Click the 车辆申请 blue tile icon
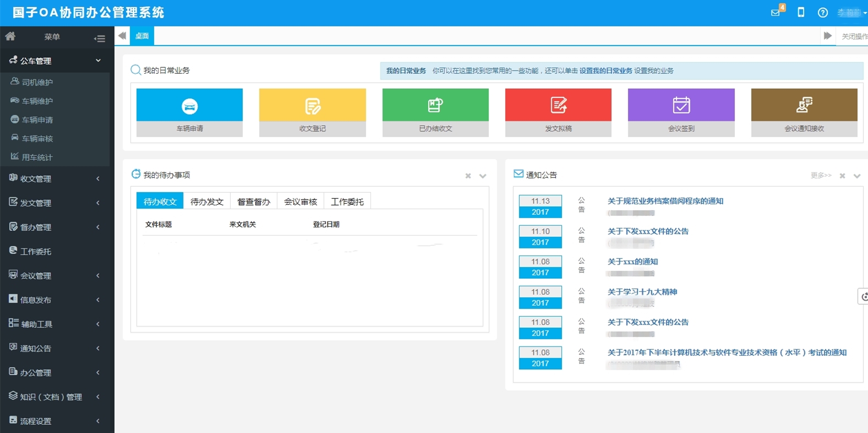The width and height of the screenshot is (868, 433). click(189, 105)
